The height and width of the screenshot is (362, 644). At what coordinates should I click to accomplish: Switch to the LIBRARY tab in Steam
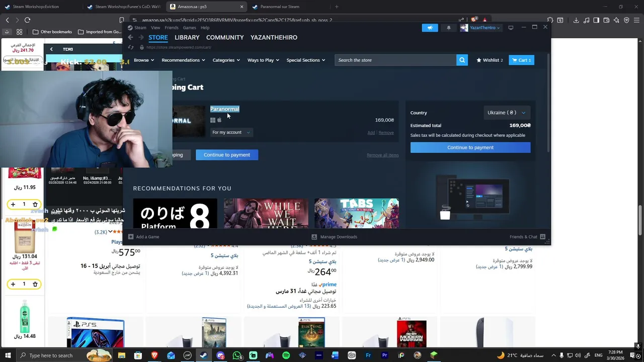187,37
